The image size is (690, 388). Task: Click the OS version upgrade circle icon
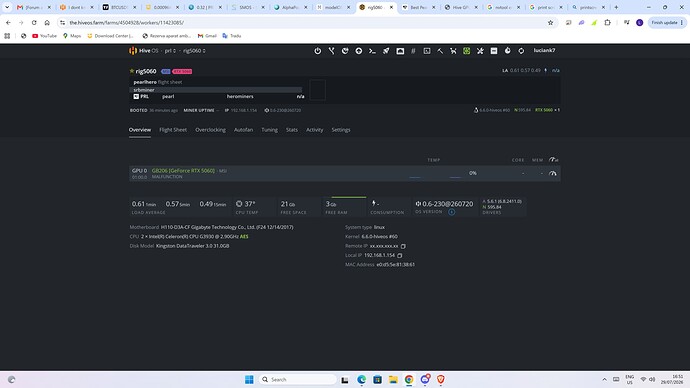(x=451, y=212)
